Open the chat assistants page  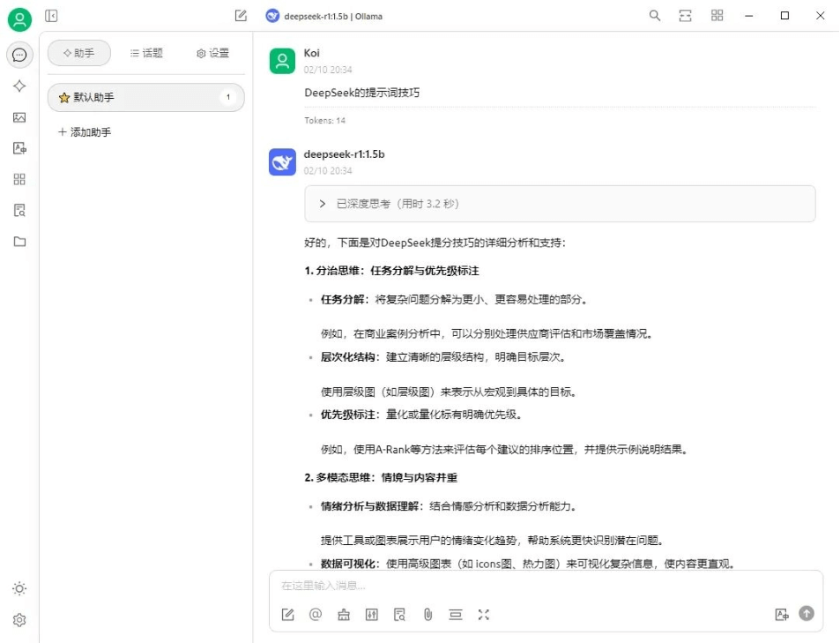click(x=19, y=55)
